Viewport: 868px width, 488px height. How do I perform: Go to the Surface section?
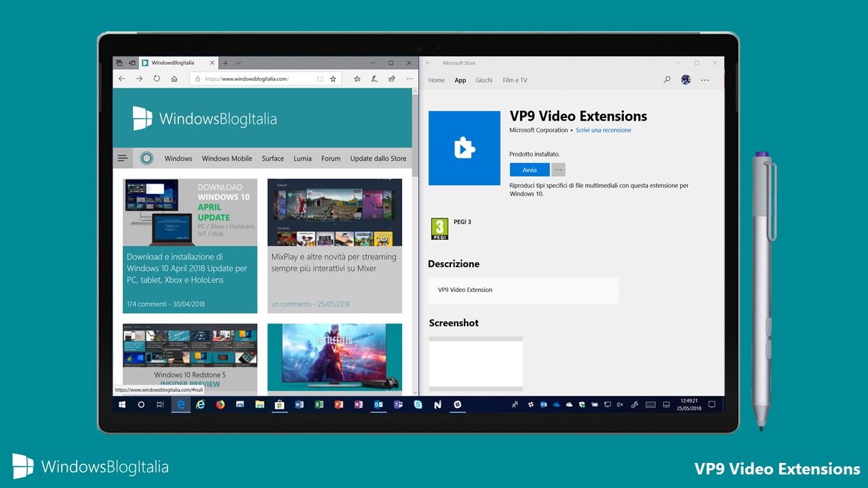point(273,159)
